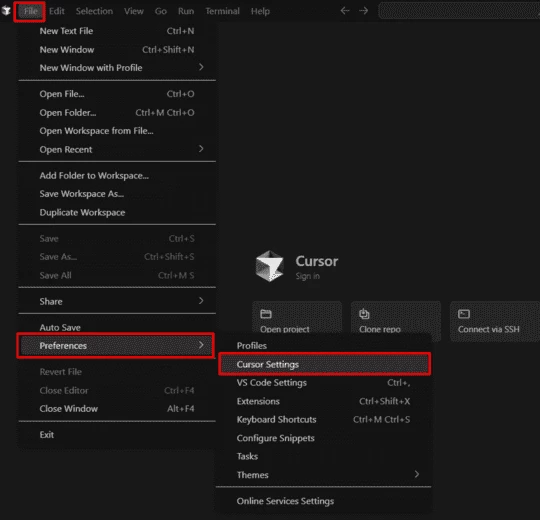Open the Selection menu
Viewport: 540px width, 520px height.
(94, 11)
